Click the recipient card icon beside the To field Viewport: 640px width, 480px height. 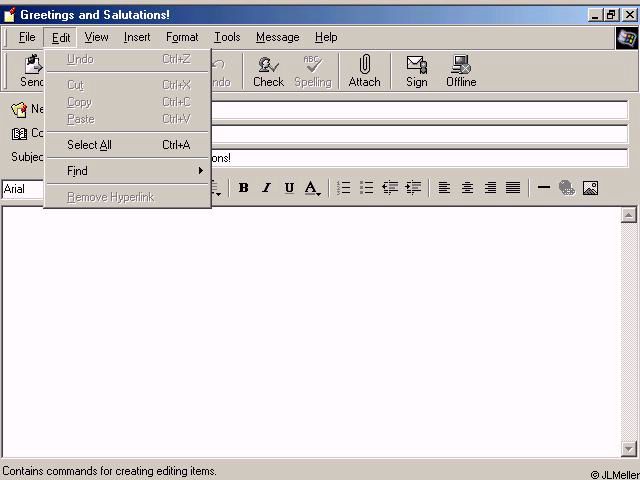point(19,109)
